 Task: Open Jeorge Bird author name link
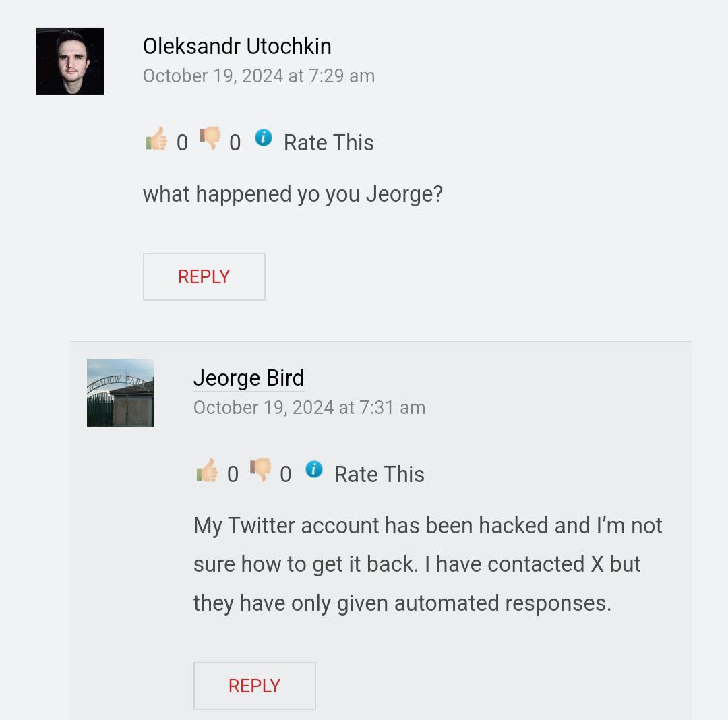248,378
